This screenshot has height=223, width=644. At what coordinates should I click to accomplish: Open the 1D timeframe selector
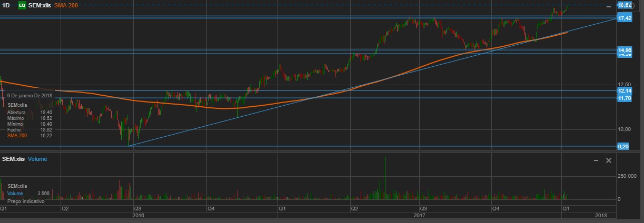[x=6, y=5]
